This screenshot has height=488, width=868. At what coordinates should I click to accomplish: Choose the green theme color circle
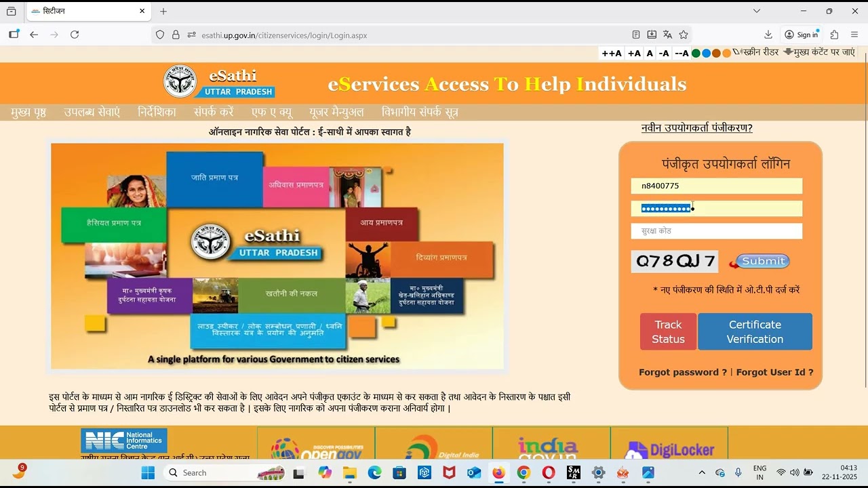(x=696, y=53)
